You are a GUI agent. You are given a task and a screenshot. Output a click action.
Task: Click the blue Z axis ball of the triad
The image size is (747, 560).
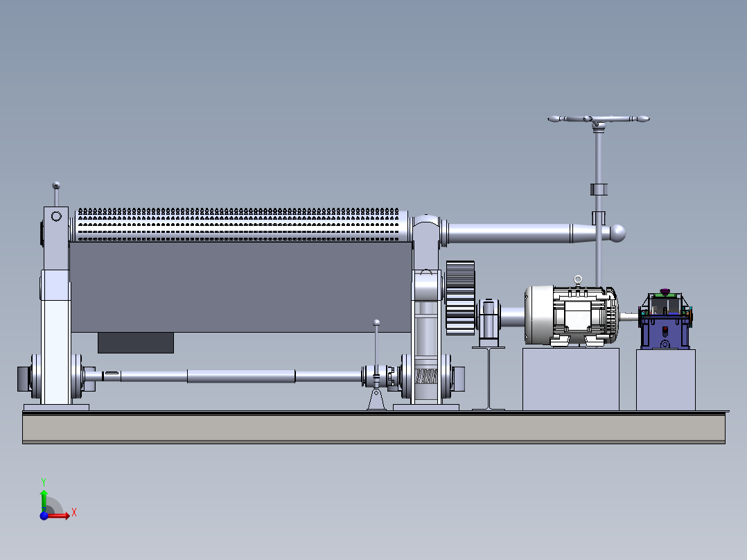click(x=44, y=516)
